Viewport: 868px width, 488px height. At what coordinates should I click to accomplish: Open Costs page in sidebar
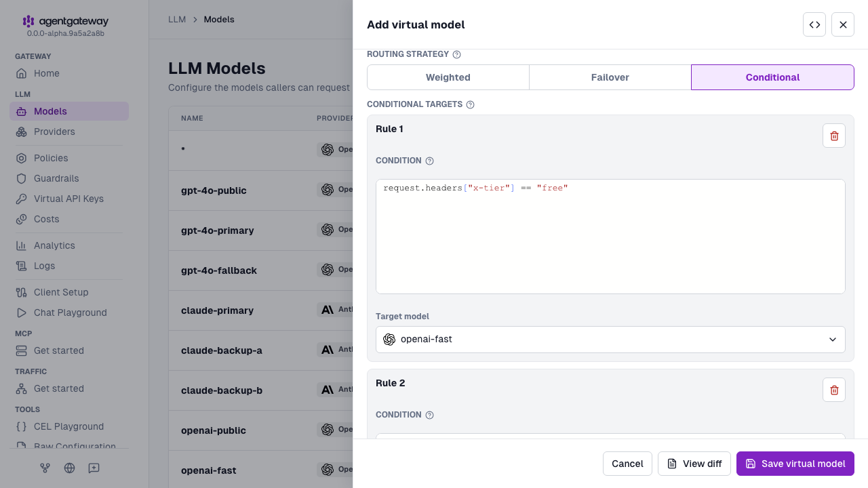coord(69,219)
